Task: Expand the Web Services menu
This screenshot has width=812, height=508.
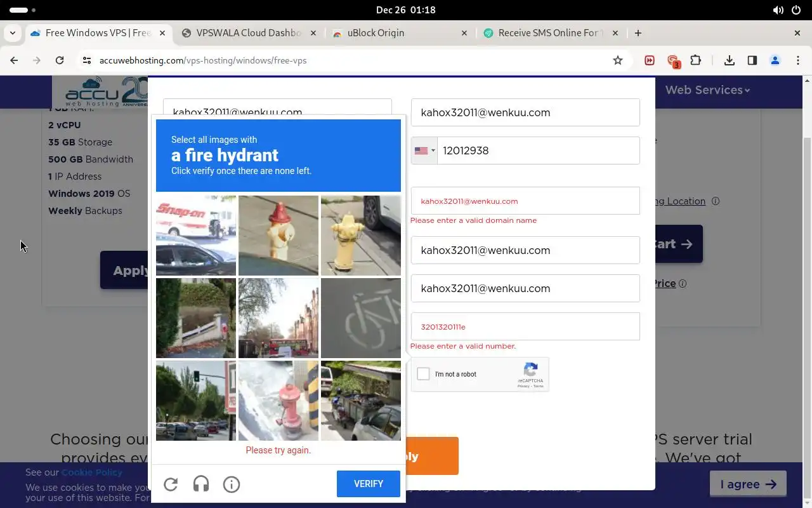Action: (x=707, y=90)
